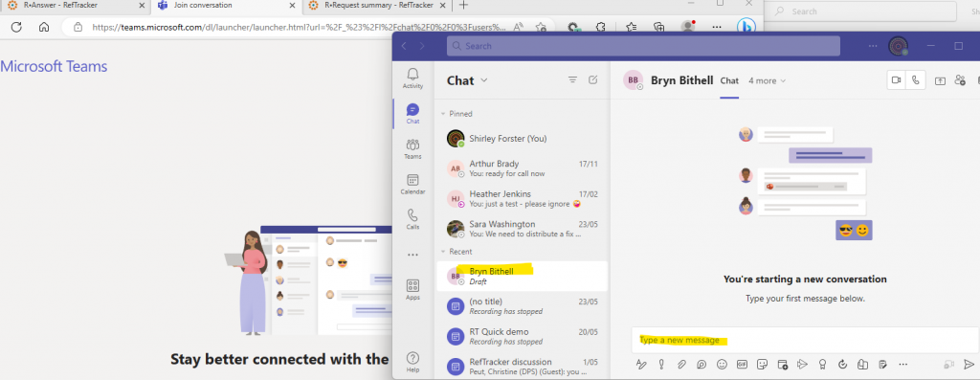Open the Activity feed in Teams sidebar
980x380 pixels.
(x=412, y=78)
